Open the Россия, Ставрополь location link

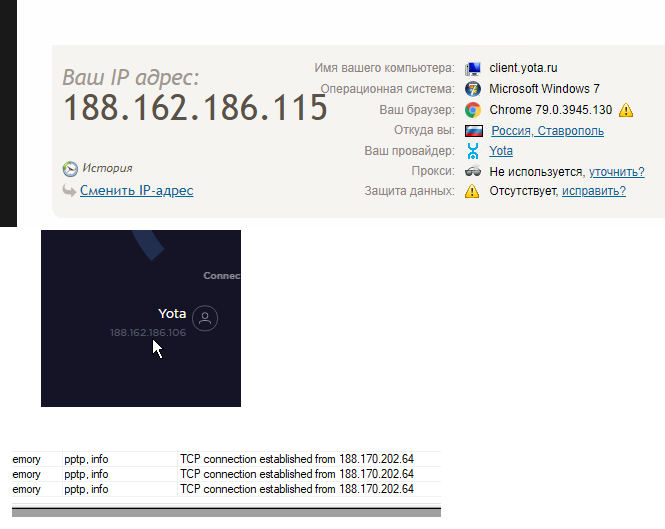click(x=548, y=131)
